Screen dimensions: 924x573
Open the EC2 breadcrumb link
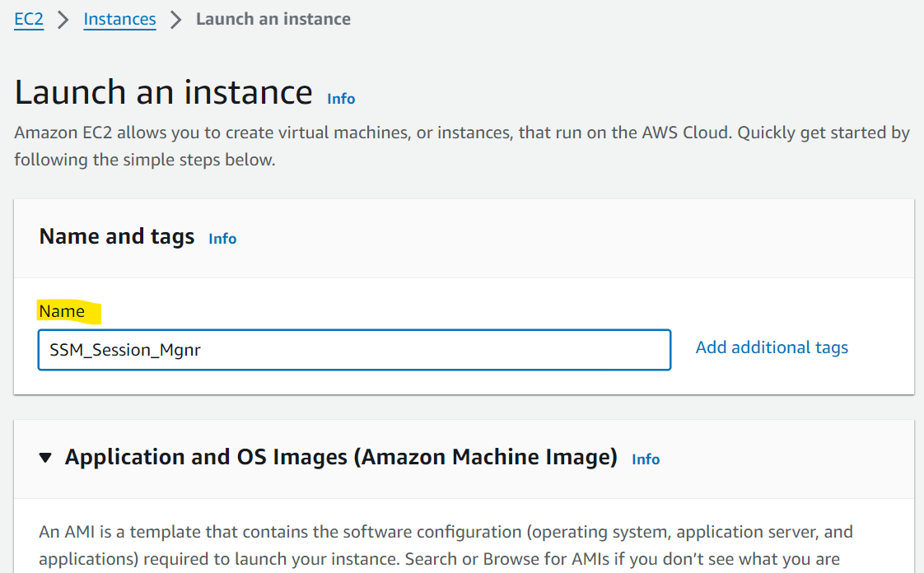click(x=29, y=19)
